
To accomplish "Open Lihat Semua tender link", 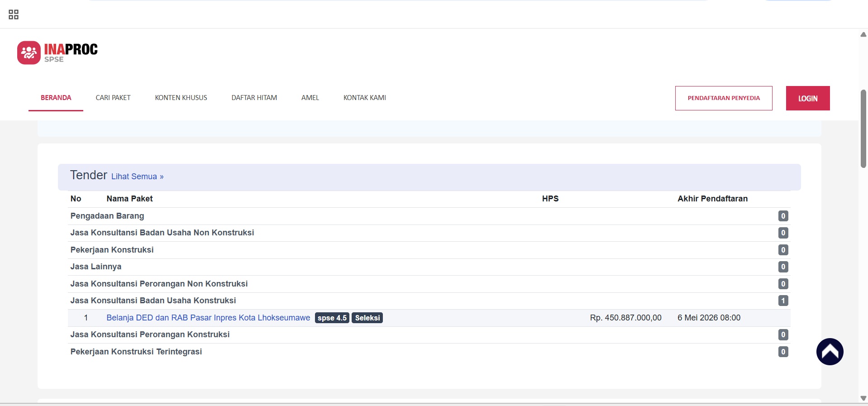I will coord(137,177).
